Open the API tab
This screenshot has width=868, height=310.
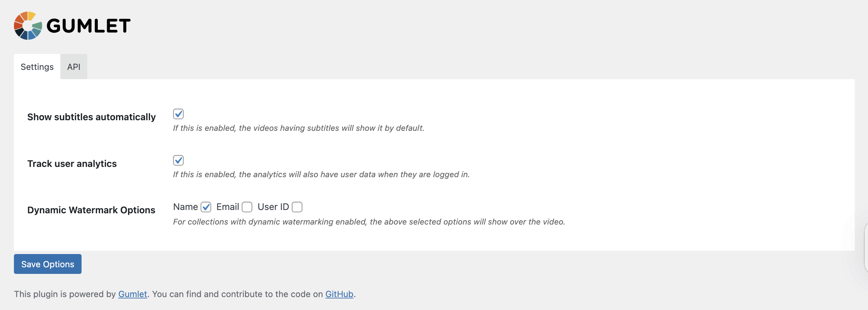click(74, 67)
